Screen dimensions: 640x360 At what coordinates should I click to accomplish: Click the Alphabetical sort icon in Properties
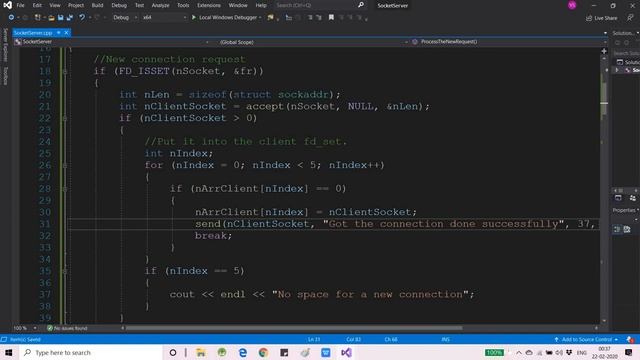coord(627,229)
